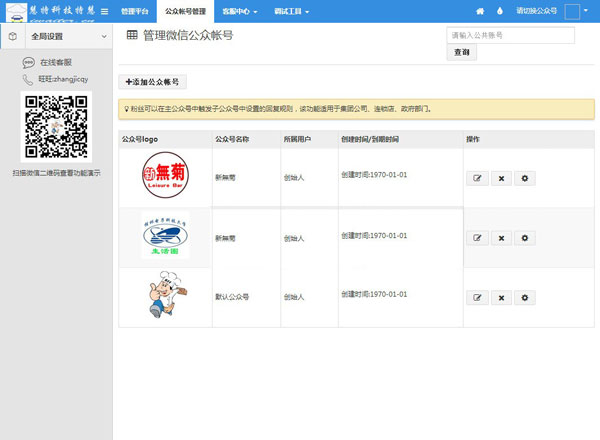The height and width of the screenshot is (440, 600).
Task: Open the 调试工具 dropdown menu
Action: pyautogui.click(x=291, y=11)
